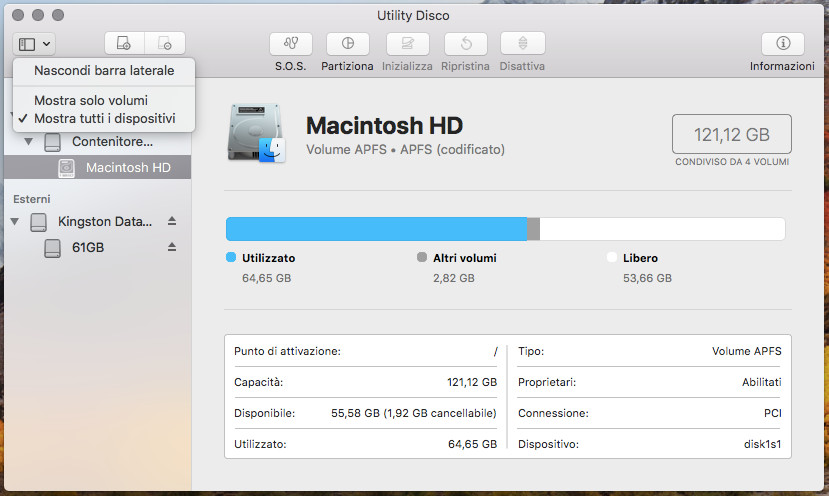This screenshot has width=829, height=496.
Task: Click the add volume toolbar icon
Action: coord(124,43)
